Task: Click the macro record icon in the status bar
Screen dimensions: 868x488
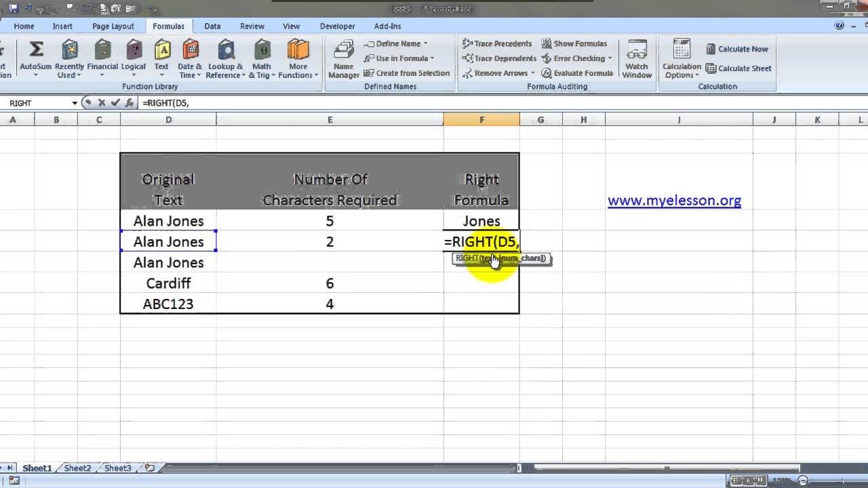Action: tap(14, 481)
